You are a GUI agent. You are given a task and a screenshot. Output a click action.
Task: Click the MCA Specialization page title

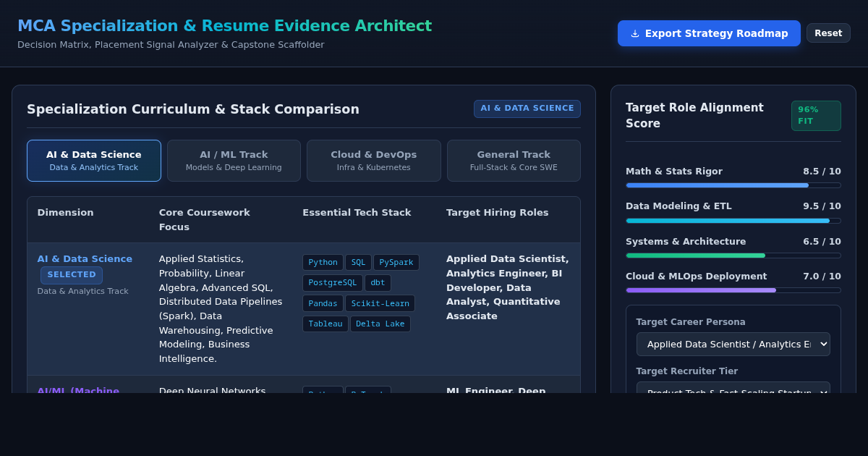pyautogui.click(x=224, y=26)
